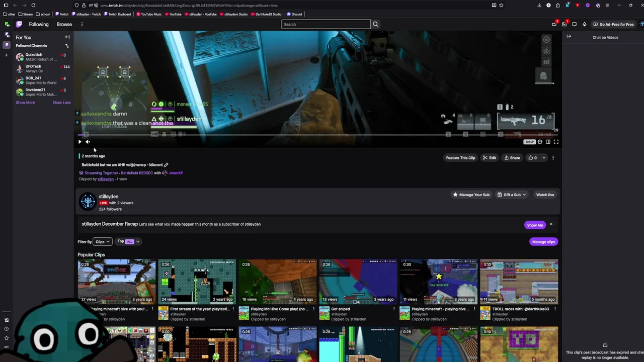Click the 1080P quality badge
The height and width of the screenshot is (362, 644).
click(529, 142)
